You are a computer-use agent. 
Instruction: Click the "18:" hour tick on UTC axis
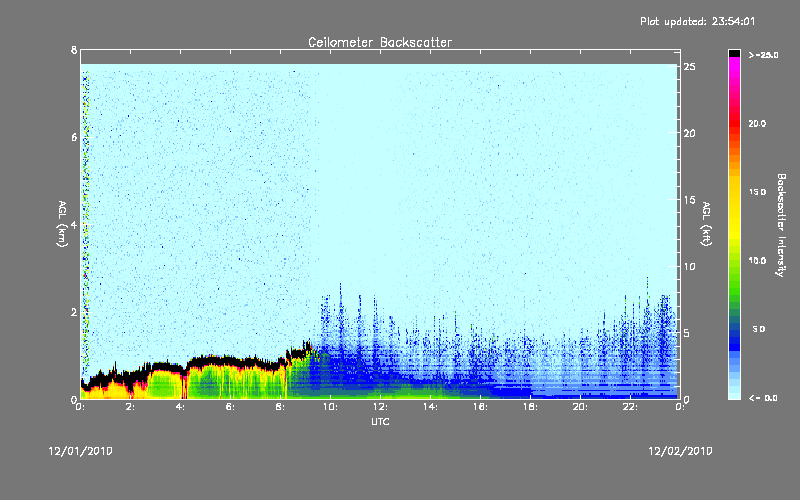pos(531,407)
